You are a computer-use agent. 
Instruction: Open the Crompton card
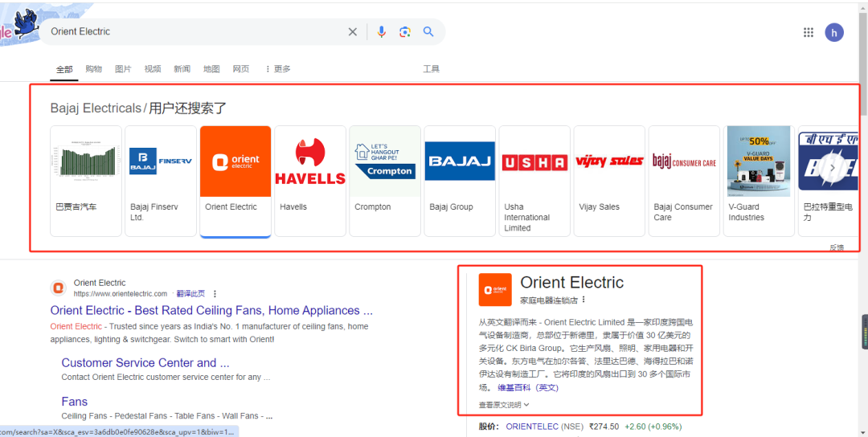[x=385, y=181]
